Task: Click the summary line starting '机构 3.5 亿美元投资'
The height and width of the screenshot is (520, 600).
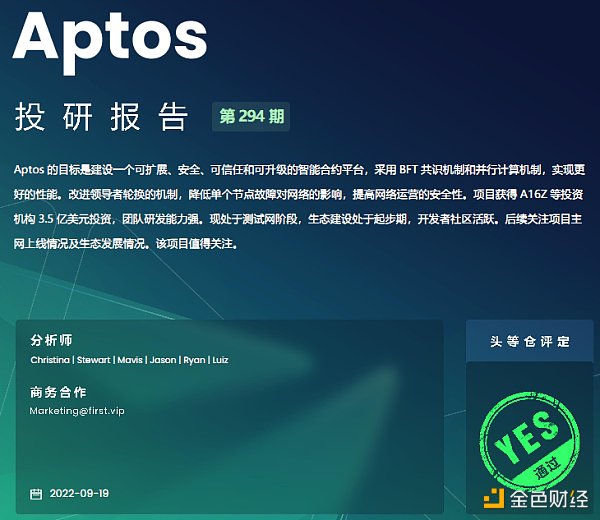Action: pyautogui.click(x=298, y=219)
